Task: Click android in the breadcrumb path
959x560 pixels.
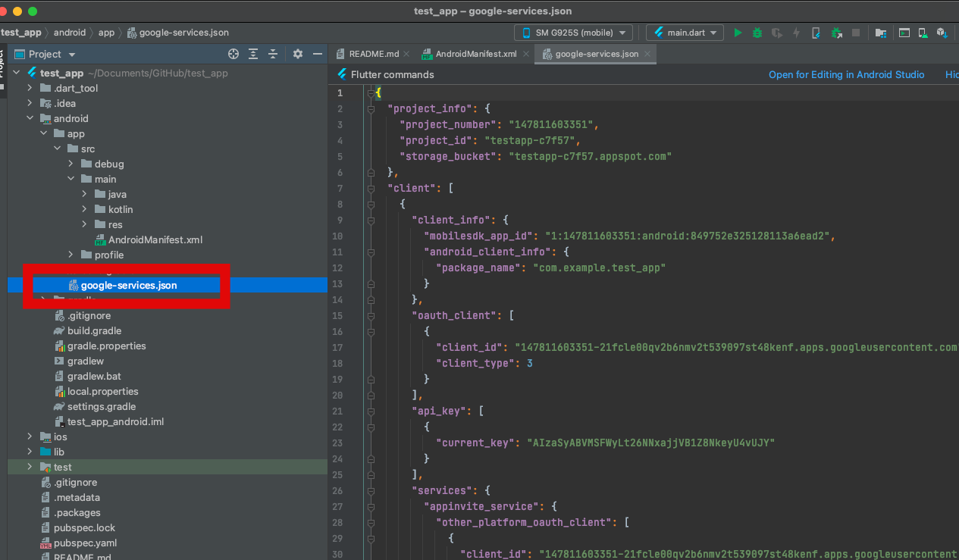Action: pos(70,33)
